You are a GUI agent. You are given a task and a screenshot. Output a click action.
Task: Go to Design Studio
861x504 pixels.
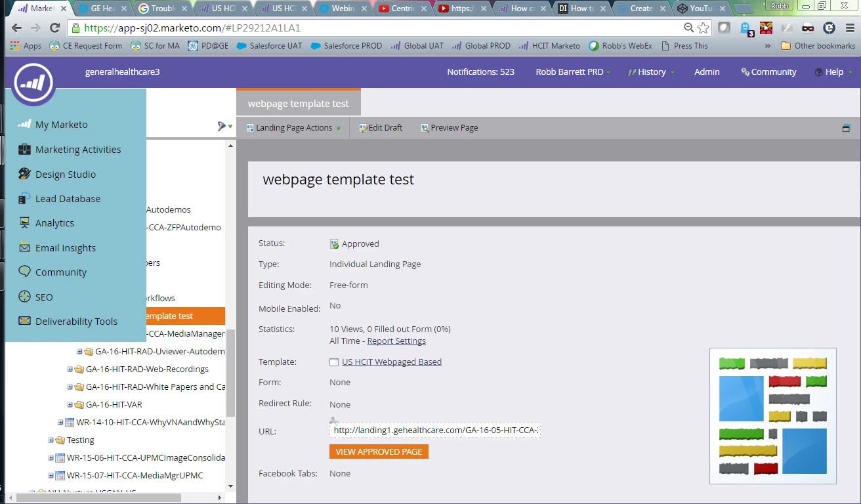tap(66, 175)
